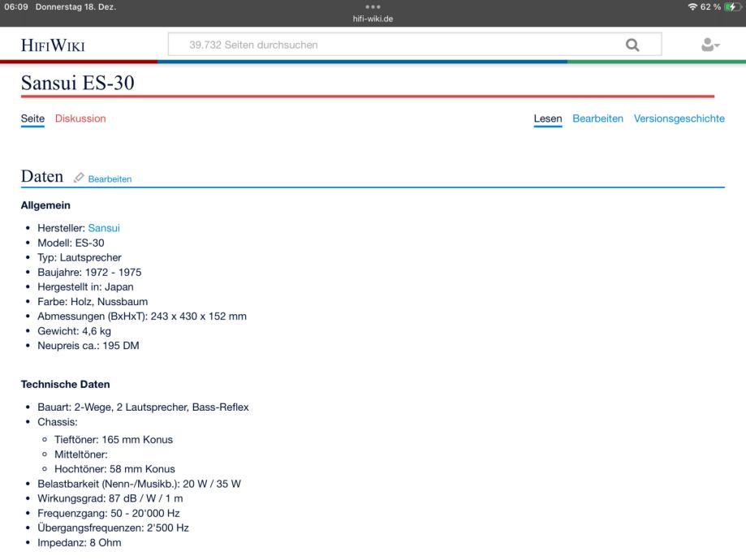Click 'Hochtöner: 58 mm Konus' entry

[x=114, y=469]
